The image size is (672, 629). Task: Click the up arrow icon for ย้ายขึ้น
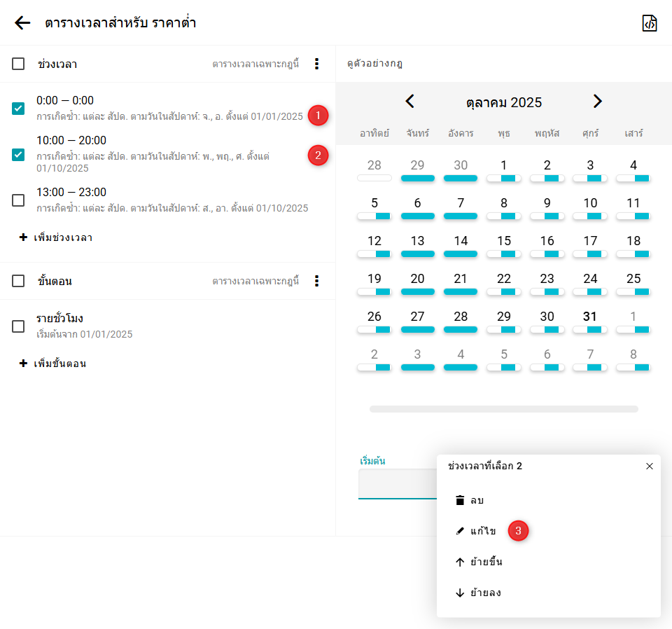[x=460, y=562]
